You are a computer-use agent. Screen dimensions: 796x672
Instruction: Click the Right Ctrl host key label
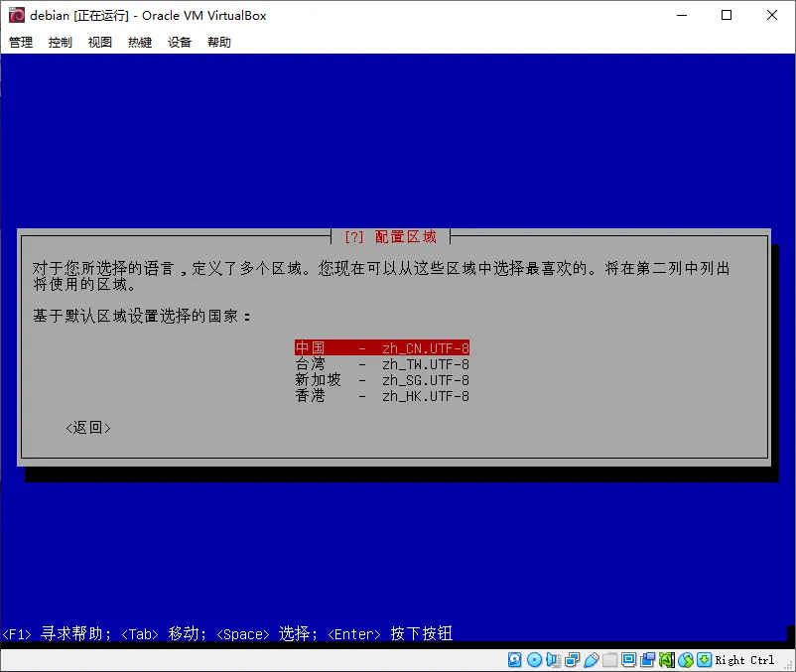tap(744, 660)
